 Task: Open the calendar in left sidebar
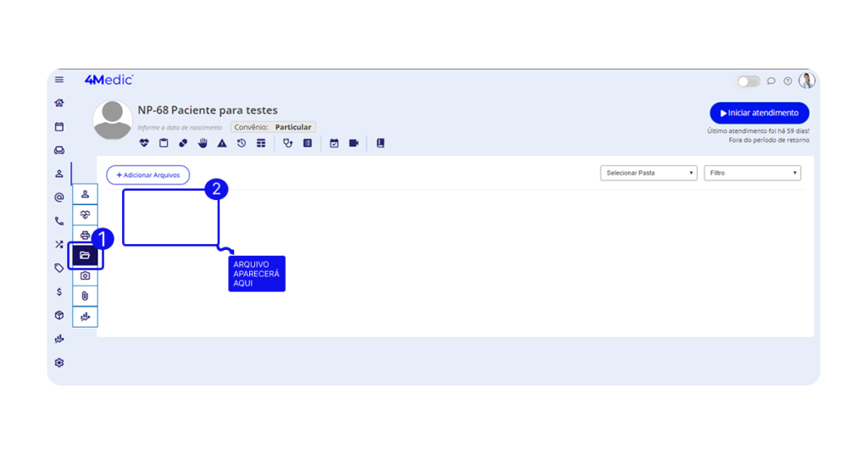point(59,127)
